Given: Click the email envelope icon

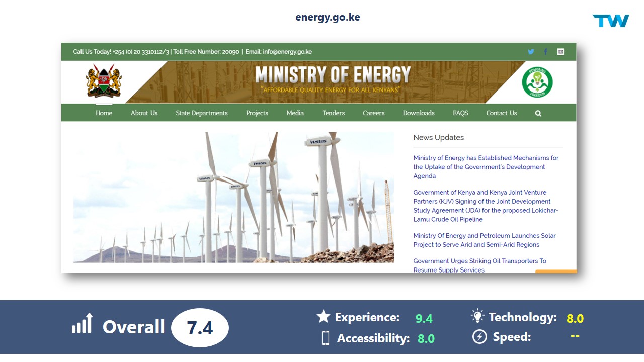Looking at the screenshot, I should [x=560, y=52].
